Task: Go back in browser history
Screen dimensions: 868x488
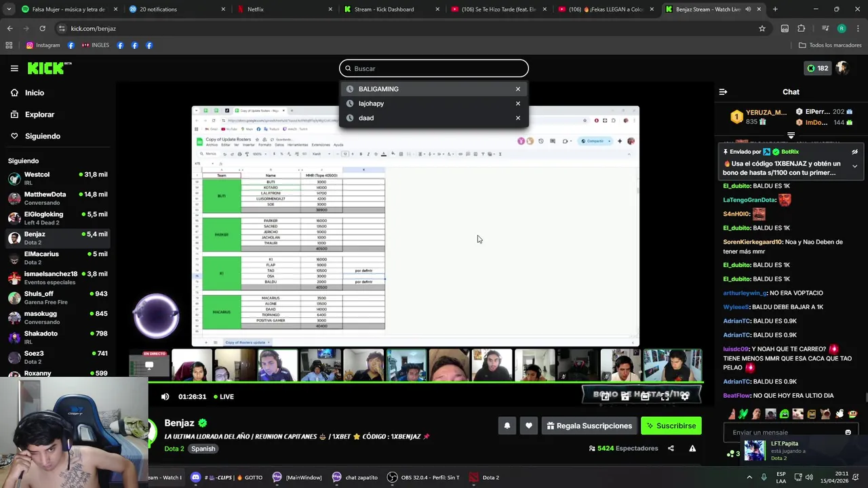Action: tap(9, 28)
